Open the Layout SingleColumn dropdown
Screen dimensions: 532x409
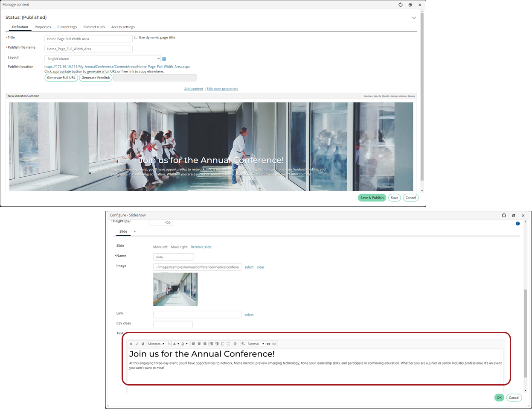coord(102,58)
